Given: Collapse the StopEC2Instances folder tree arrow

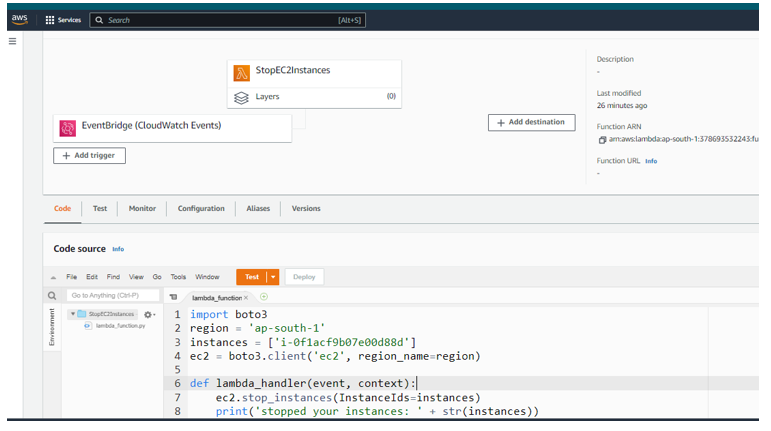Looking at the screenshot, I should 73,314.
